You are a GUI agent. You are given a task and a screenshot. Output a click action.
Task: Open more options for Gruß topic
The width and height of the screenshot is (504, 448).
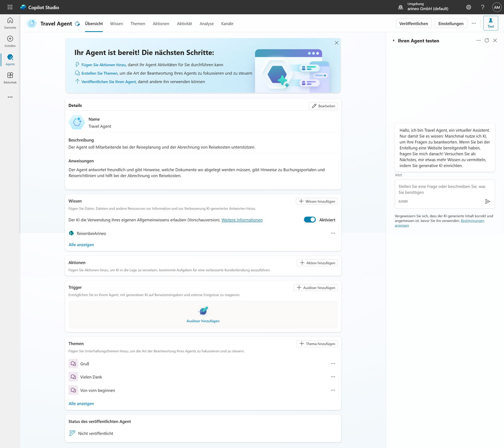333,364
